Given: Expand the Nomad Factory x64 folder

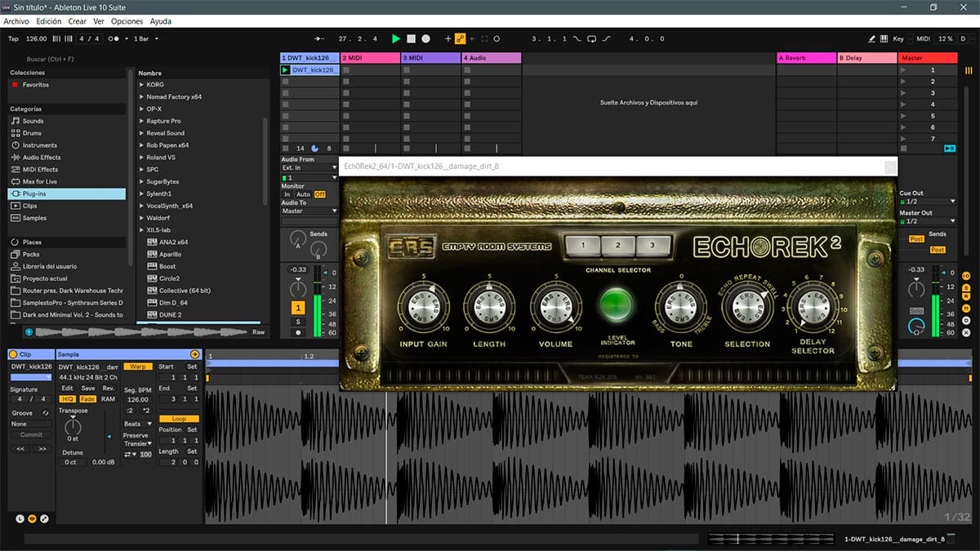Looking at the screenshot, I should point(141,97).
